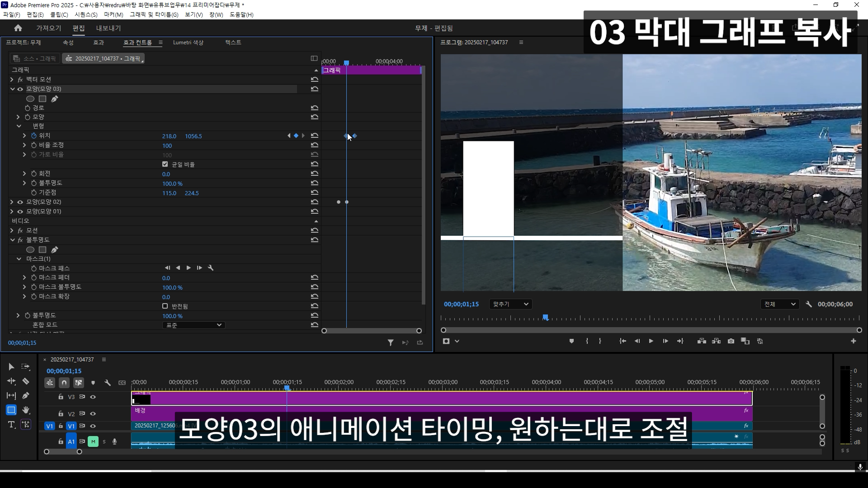
Task: Click the Export Frame camera icon
Action: [731, 341]
